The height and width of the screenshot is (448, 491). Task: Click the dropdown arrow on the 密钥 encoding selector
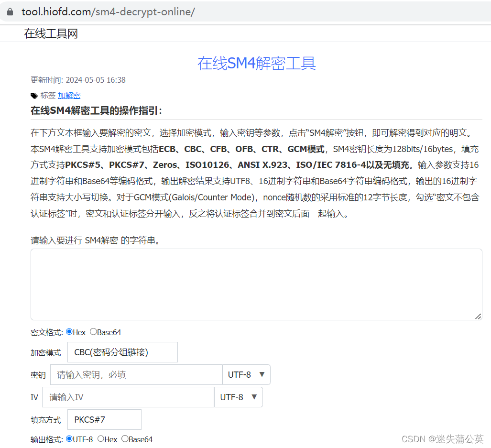[262, 375]
